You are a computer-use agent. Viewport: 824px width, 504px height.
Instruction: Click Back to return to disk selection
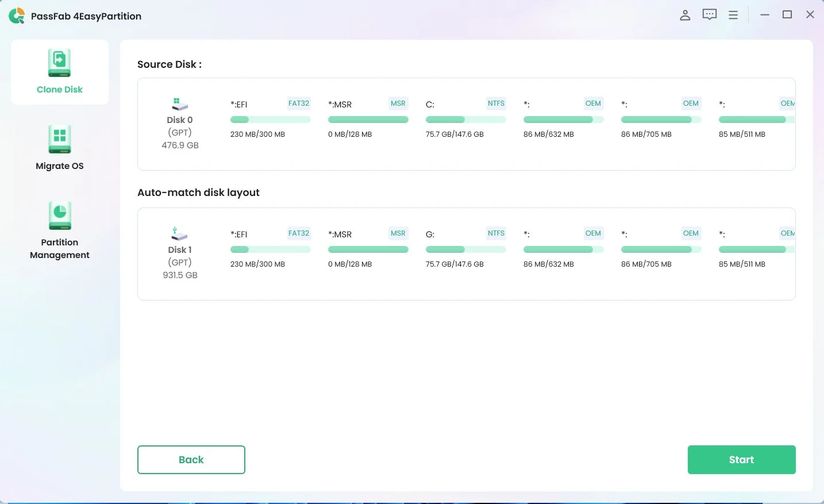[x=191, y=459]
